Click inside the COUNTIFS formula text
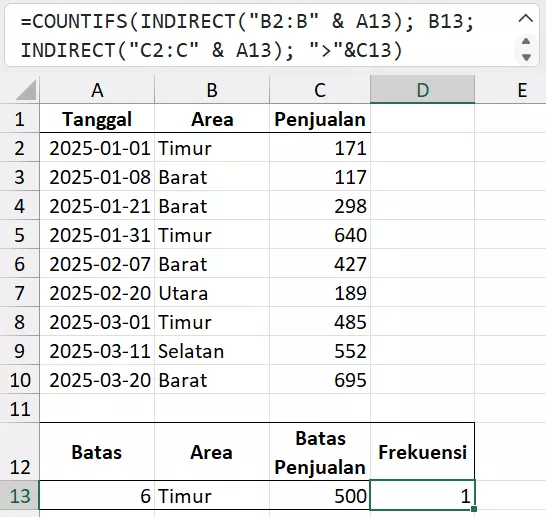This screenshot has width=546, height=518. point(247,36)
